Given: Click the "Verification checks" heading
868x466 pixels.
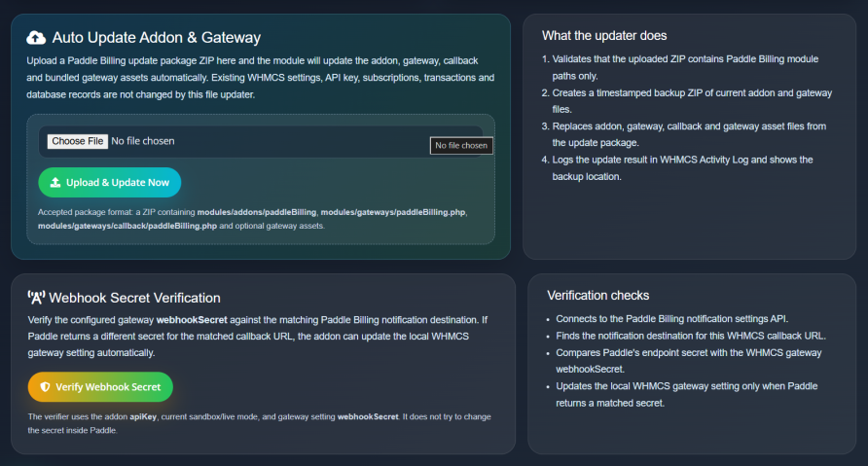Looking at the screenshot, I should coord(597,296).
